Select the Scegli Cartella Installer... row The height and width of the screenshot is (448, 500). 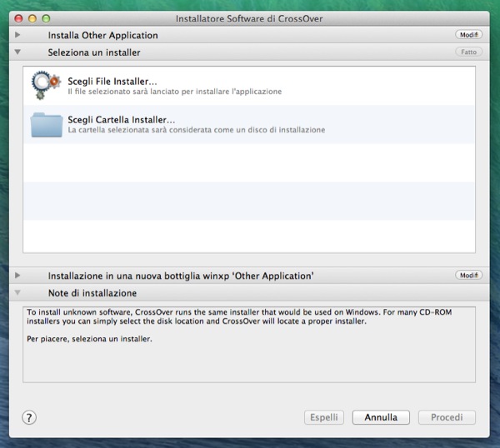point(249,125)
